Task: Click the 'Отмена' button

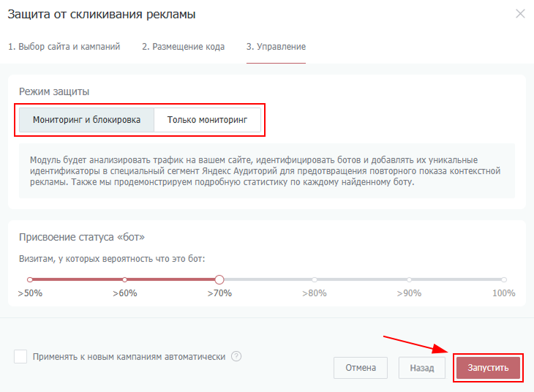Action: tap(360, 368)
